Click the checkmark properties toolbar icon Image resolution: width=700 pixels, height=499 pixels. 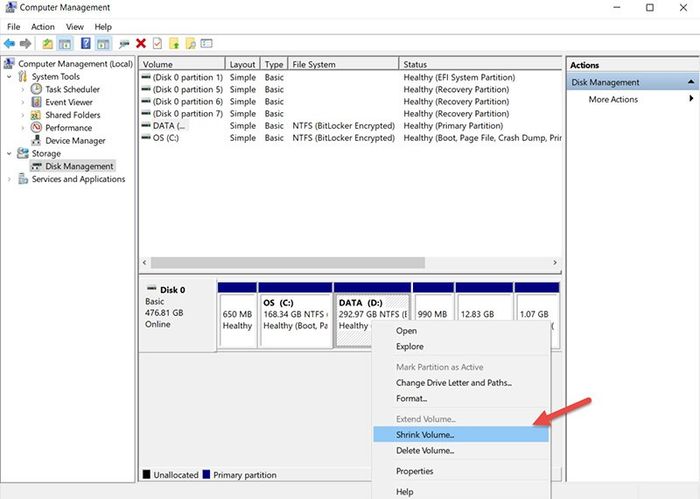(x=157, y=43)
